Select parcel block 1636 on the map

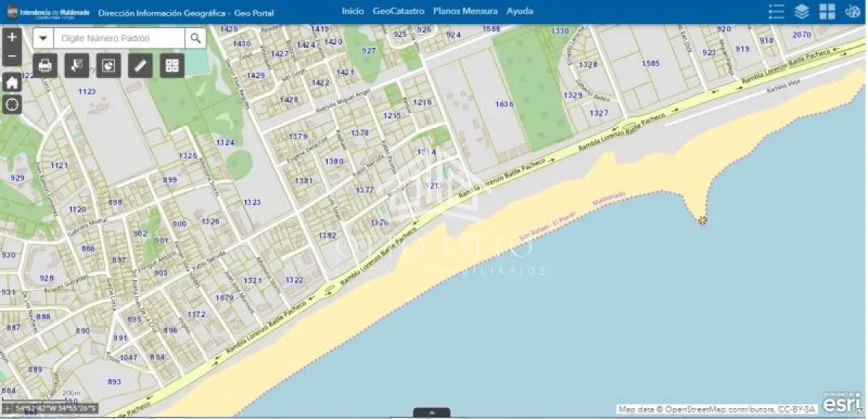504,104
